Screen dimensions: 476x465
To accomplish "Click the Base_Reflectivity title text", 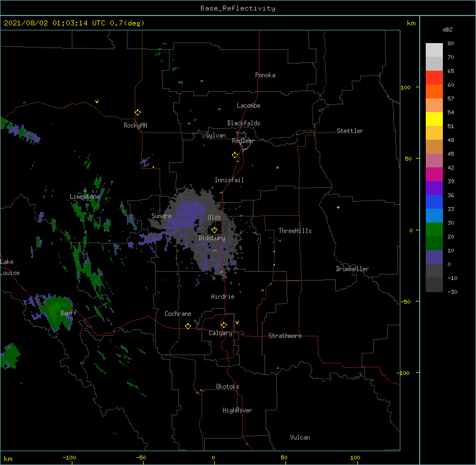I will pyautogui.click(x=237, y=8).
